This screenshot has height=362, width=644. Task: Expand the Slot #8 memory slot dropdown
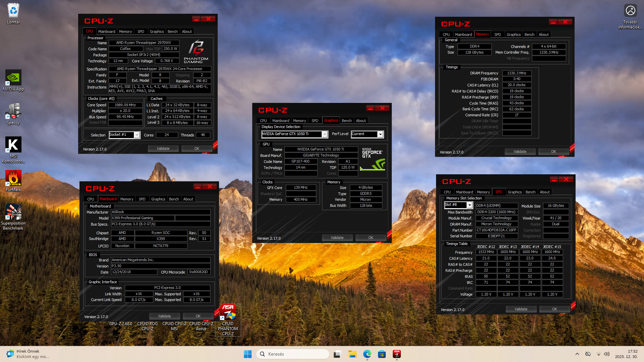tap(470, 205)
